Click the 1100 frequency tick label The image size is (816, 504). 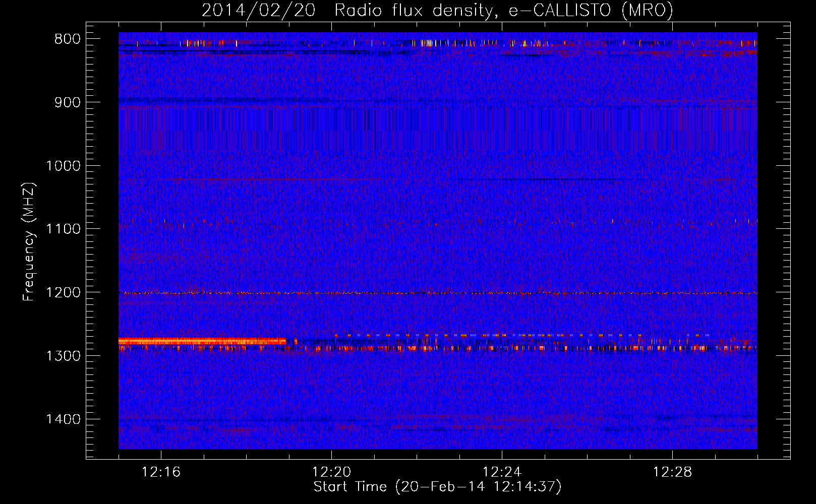pos(63,229)
